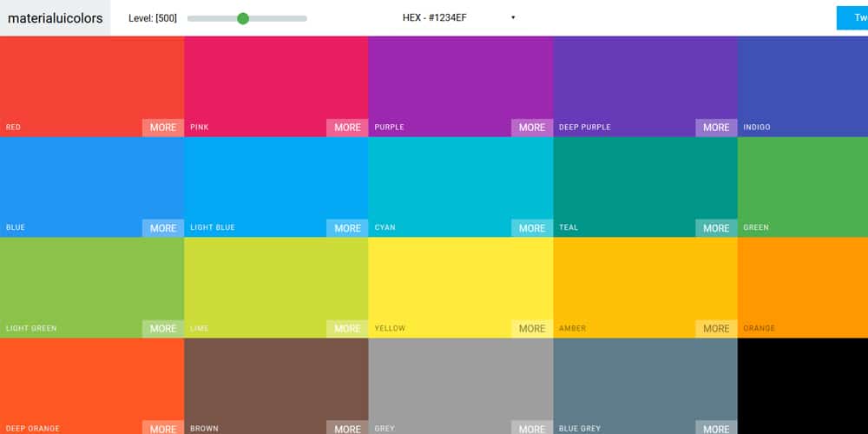Click MORE on the Pink swatch
Image resolution: width=868 pixels, height=434 pixels.
tap(348, 128)
